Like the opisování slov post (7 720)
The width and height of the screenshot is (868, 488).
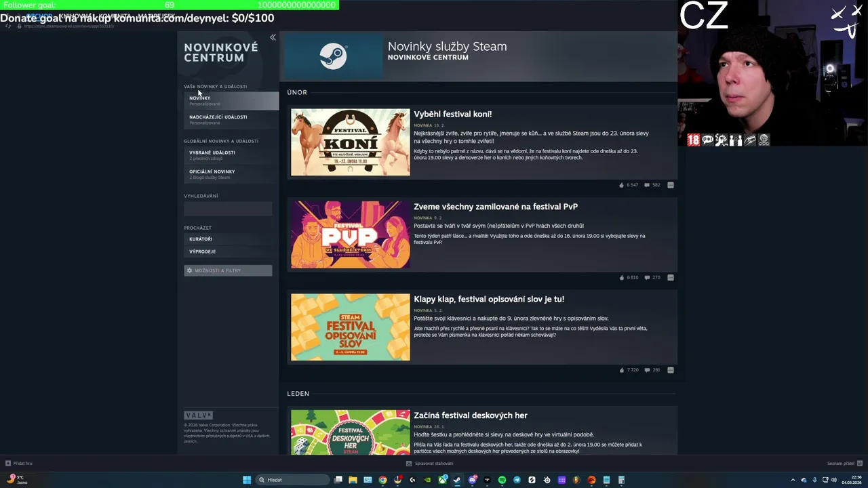pos(629,370)
